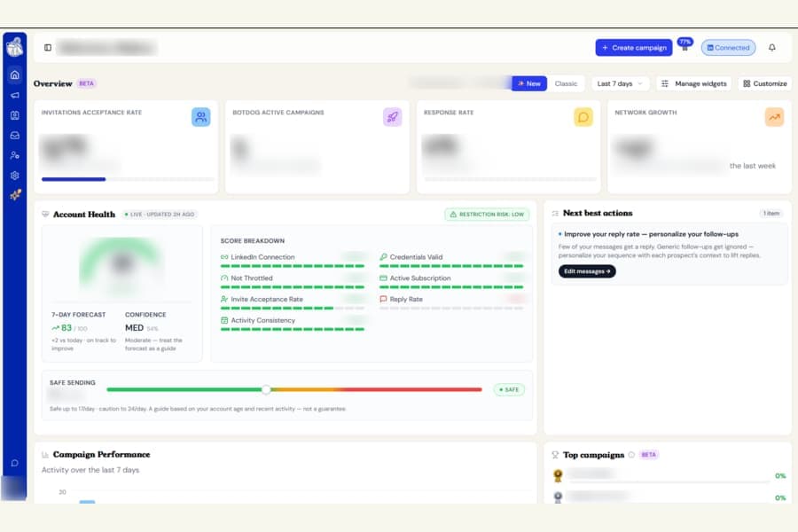Open the chat bubble sidebar icon
This screenshot has height=532, width=798.
(x=15, y=463)
